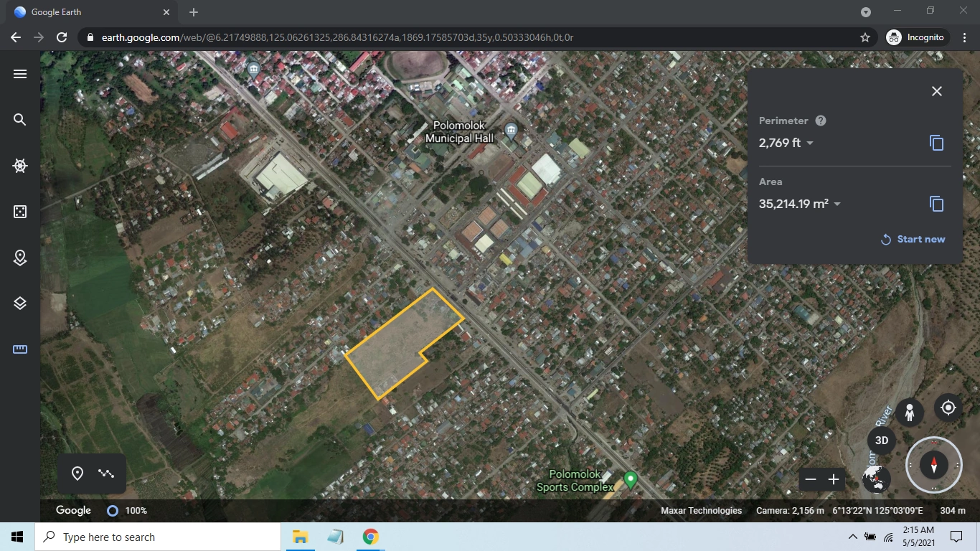
Task: Click the Pegman street view icon
Action: coord(910,413)
